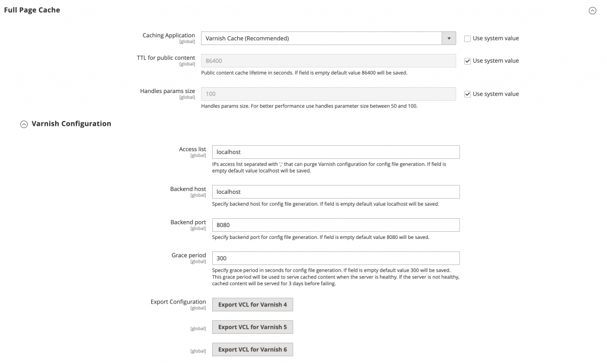Image resolution: width=607 pixels, height=364 pixels.
Task: Focus the Backend port field
Action: pos(336,225)
